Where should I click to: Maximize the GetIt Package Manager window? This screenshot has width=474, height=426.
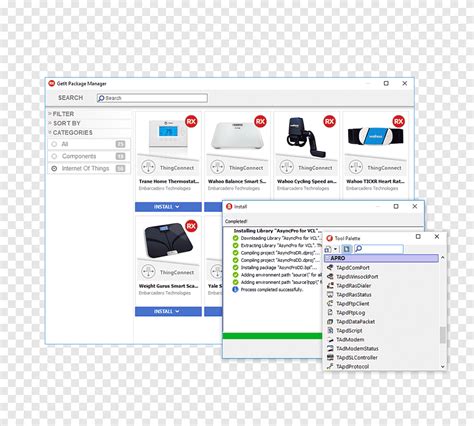coord(386,83)
